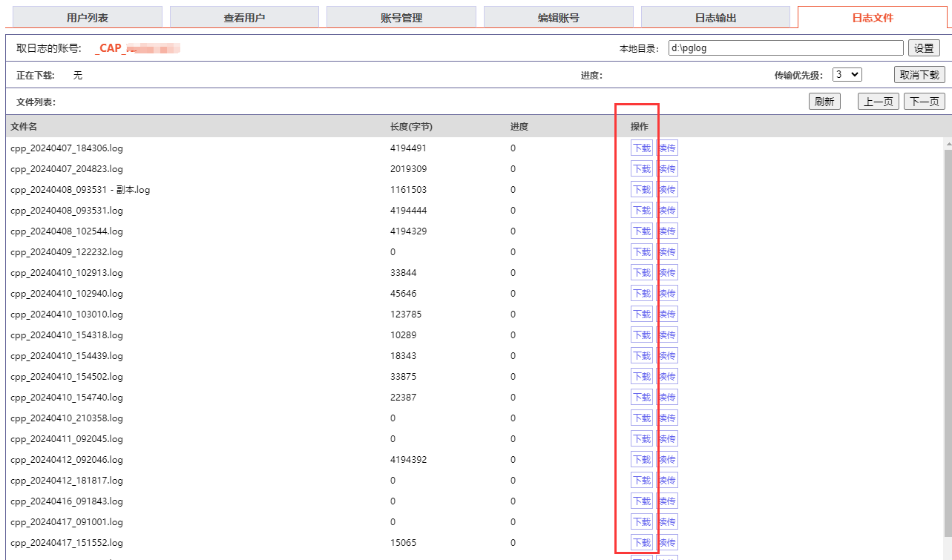Select the 编辑账号 tab
This screenshot has height=560, width=952.
pos(558,17)
